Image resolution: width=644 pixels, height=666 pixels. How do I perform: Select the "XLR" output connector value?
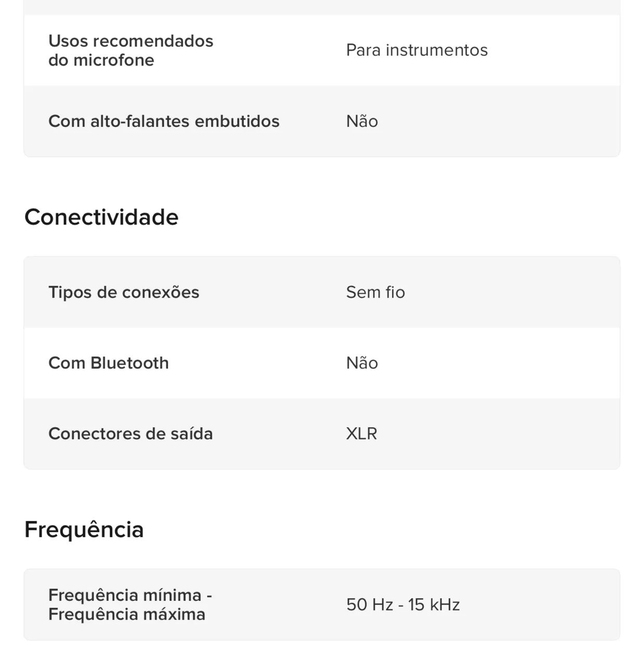pos(362,433)
